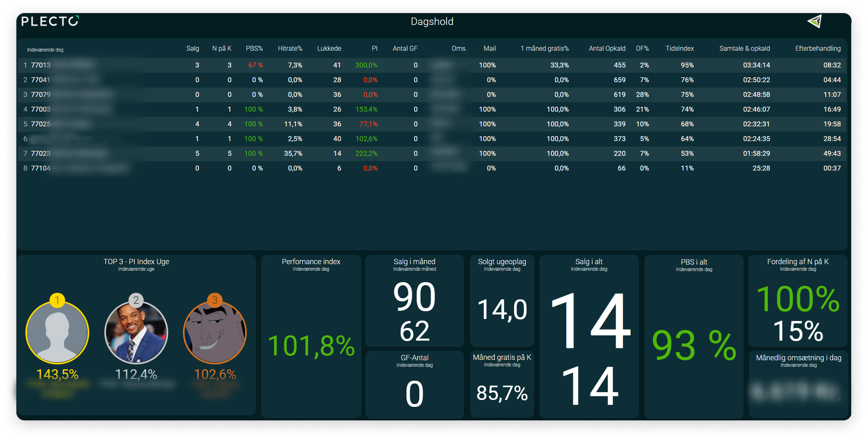Viewport: 868px width, 440px height.
Task: Open the GF-Antal widget
Action: coord(415,384)
